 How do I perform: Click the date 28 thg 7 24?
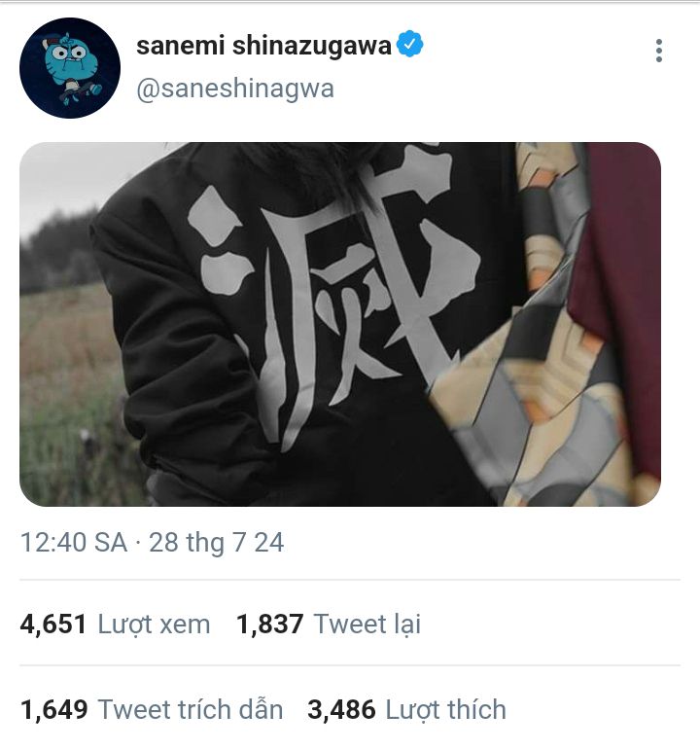(x=216, y=542)
